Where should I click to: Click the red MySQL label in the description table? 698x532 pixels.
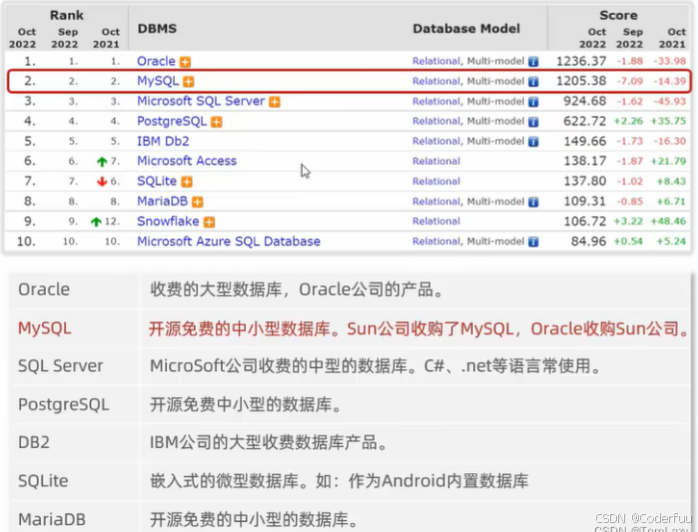45,329
